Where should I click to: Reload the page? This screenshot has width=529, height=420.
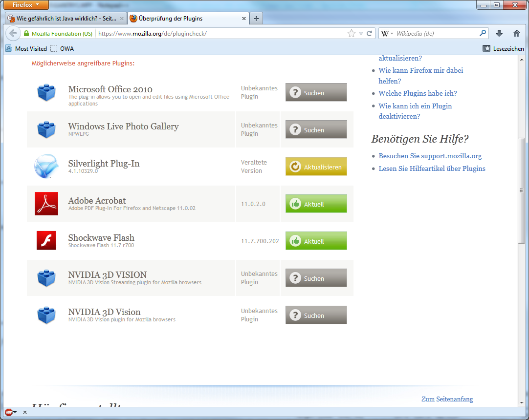point(370,33)
